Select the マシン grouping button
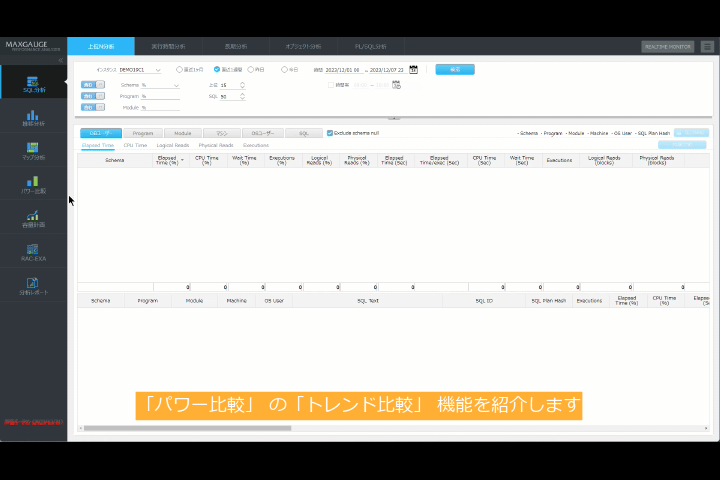 222,133
